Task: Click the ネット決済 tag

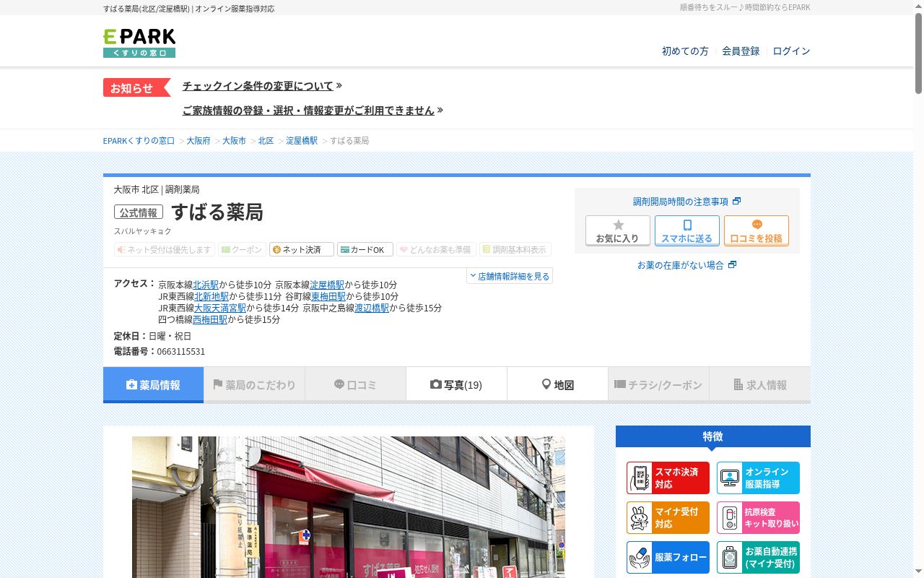Action: pyautogui.click(x=302, y=249)
